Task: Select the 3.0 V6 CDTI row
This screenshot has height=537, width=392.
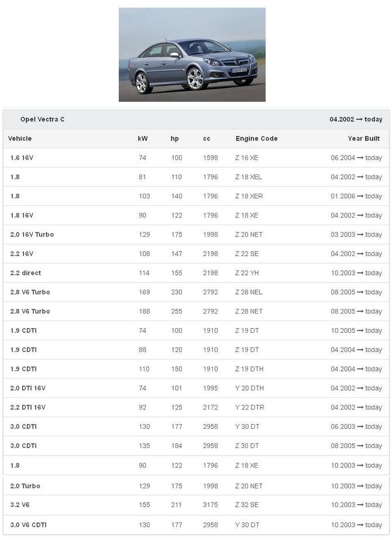Action: coord(28,525)
